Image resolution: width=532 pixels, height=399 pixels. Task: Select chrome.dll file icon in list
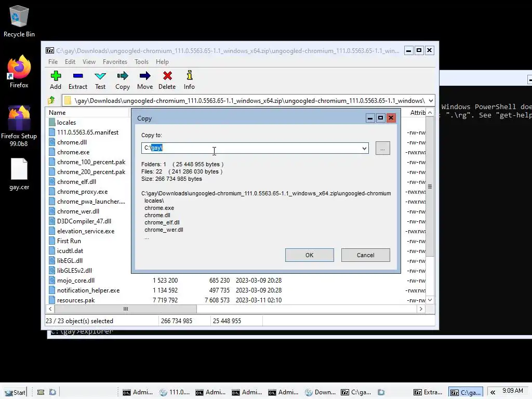[x=52, y=142]
